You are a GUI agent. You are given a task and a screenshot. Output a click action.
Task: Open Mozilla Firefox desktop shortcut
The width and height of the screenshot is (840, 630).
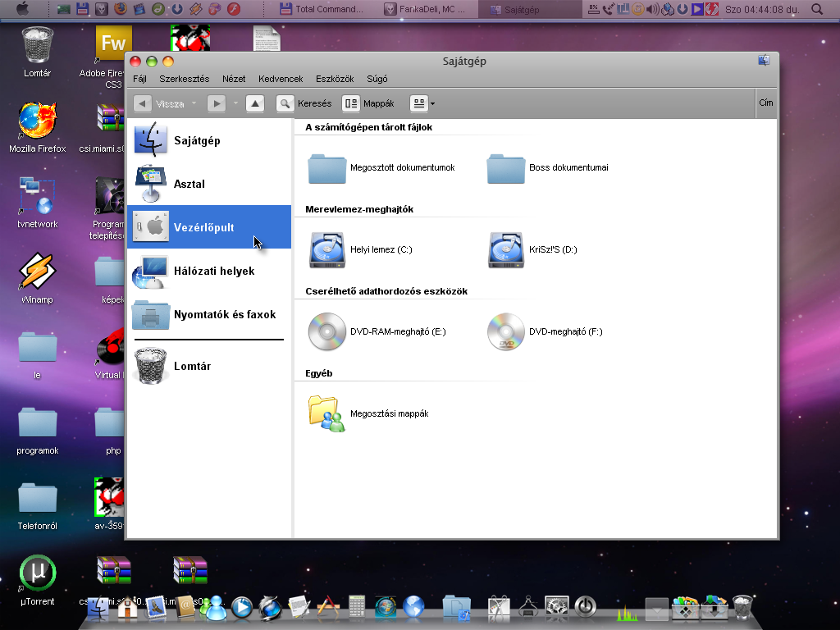coord(38,127)
